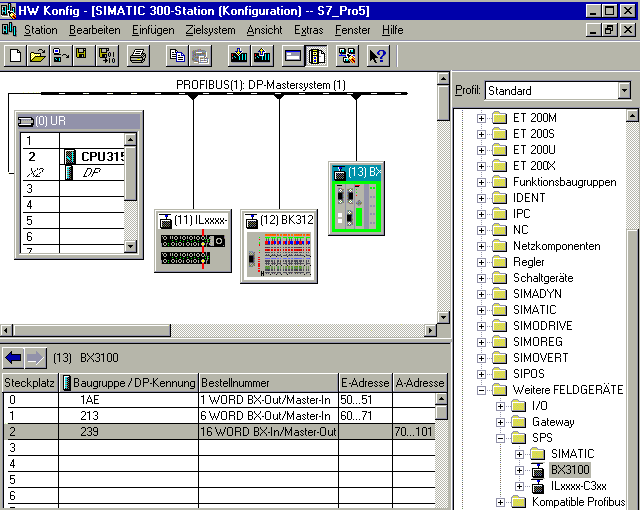
Task: Select Schaltgeräte in the catalog tree
Action: tap(543, 278)
